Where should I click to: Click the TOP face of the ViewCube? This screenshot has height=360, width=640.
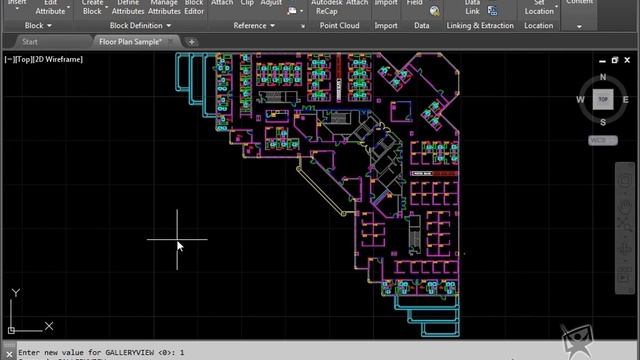[603, 99]
